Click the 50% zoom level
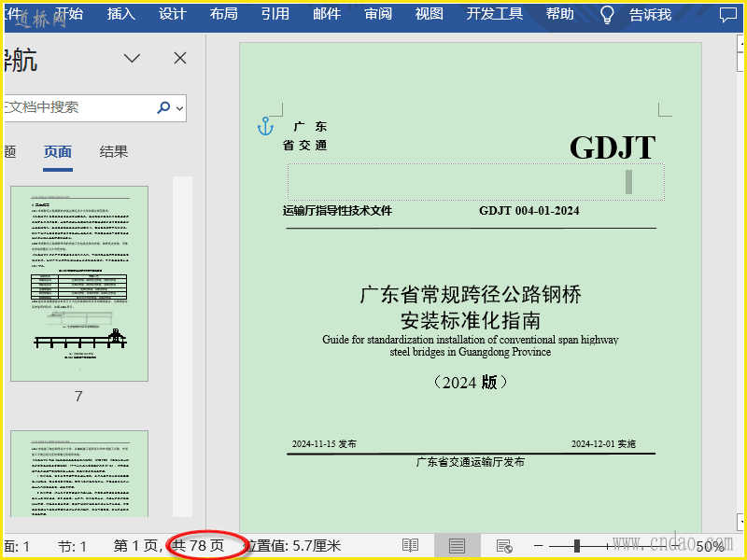 pyautogui.click(x=711, y=546)
